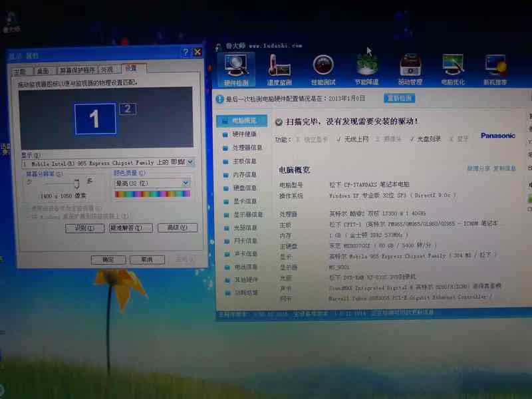Image resolution: width=532 pixels, height=399 pixels.
Task: Toggle the use as primary monitor checkbox
Action: [x=26, y=208]
